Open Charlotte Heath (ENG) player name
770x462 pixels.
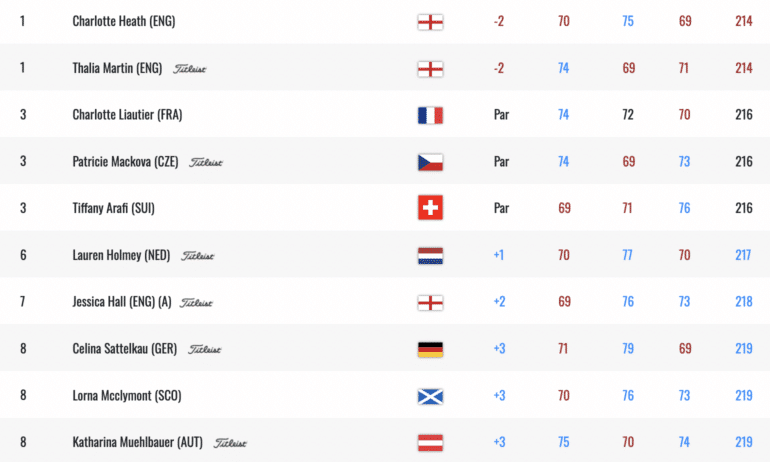124,21
